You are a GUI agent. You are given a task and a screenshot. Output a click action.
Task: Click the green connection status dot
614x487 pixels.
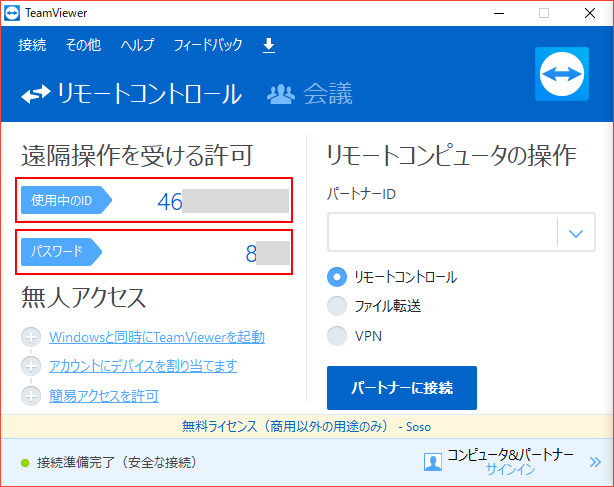pos(25,463)
